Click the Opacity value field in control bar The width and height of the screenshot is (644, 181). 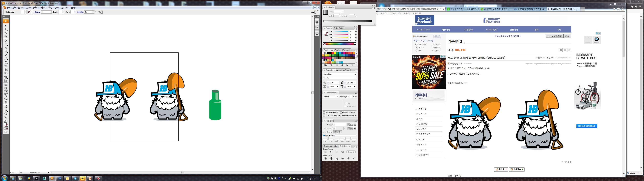(88, 12)
